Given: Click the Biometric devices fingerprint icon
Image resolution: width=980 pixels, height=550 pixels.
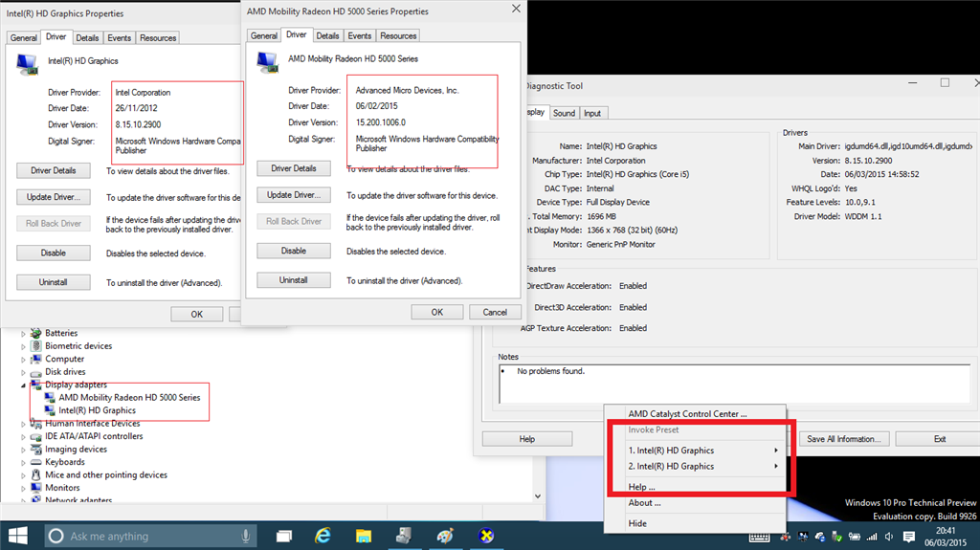Looking at the screenshot, I should (35, 345).
